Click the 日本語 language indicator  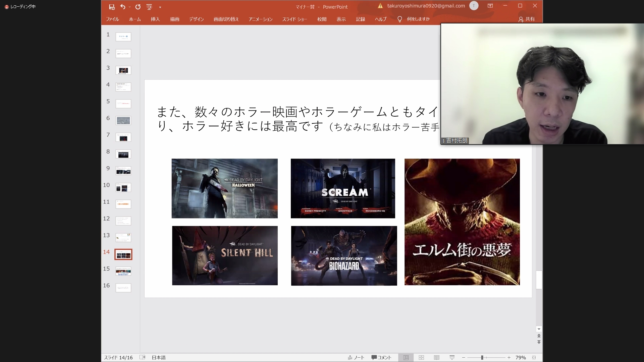pos(159,357)
